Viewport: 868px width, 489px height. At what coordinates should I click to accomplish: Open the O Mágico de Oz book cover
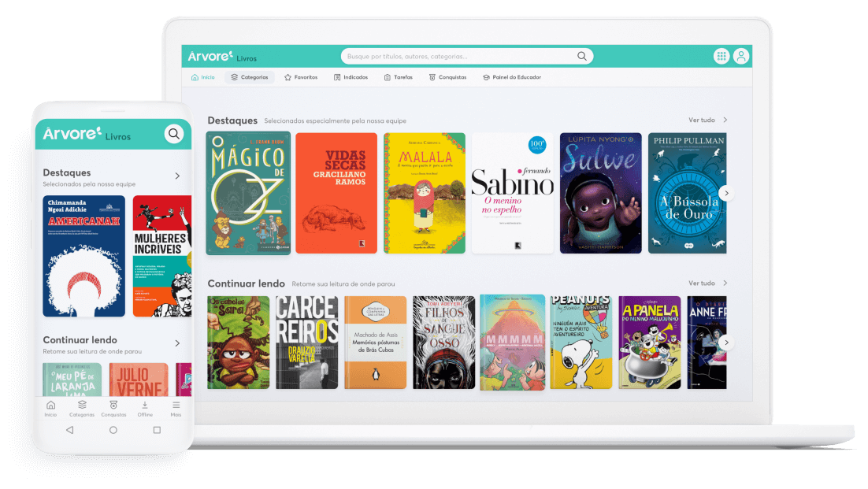pyautogui.click(x=248, y=193)
